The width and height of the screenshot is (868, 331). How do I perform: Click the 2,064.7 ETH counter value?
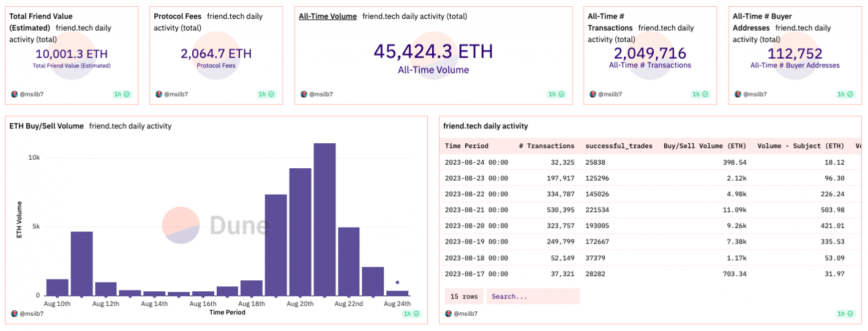tap(216, 54)
